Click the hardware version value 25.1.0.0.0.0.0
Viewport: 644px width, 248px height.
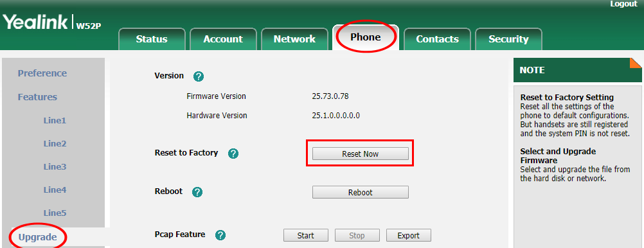click(336, 116)
